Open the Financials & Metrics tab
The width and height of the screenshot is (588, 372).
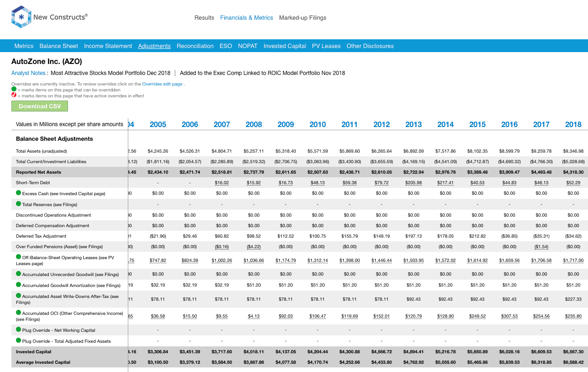coord(247,18)
